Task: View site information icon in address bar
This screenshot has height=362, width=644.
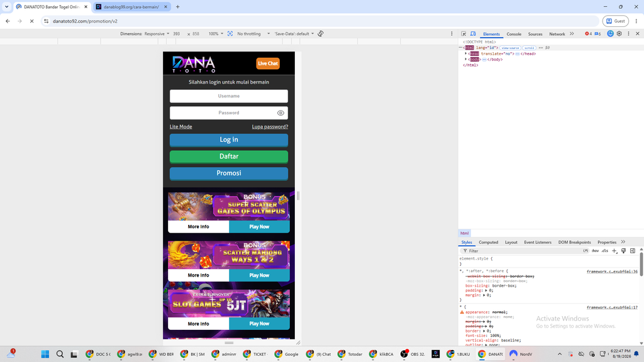Action: [x=46, y=21]
